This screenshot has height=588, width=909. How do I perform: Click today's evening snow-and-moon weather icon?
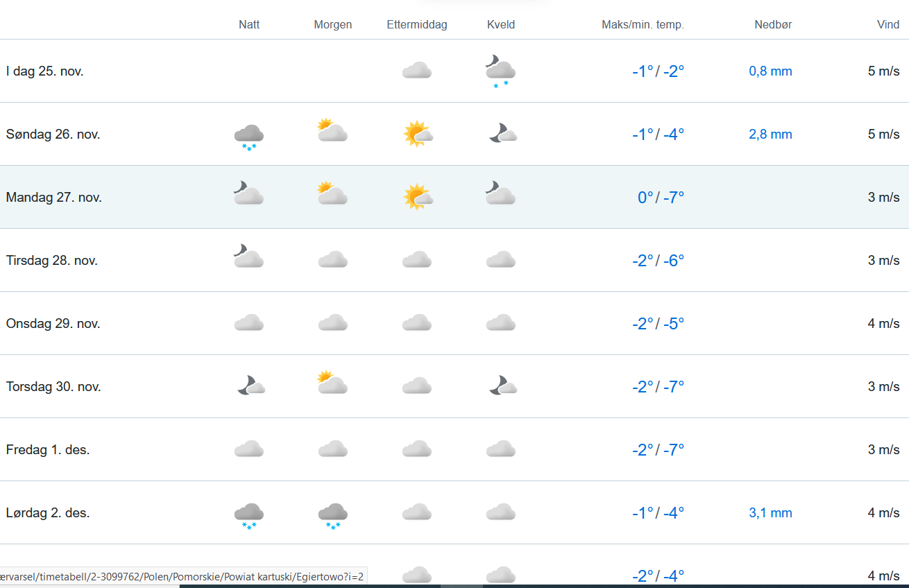tap(500, 71)
